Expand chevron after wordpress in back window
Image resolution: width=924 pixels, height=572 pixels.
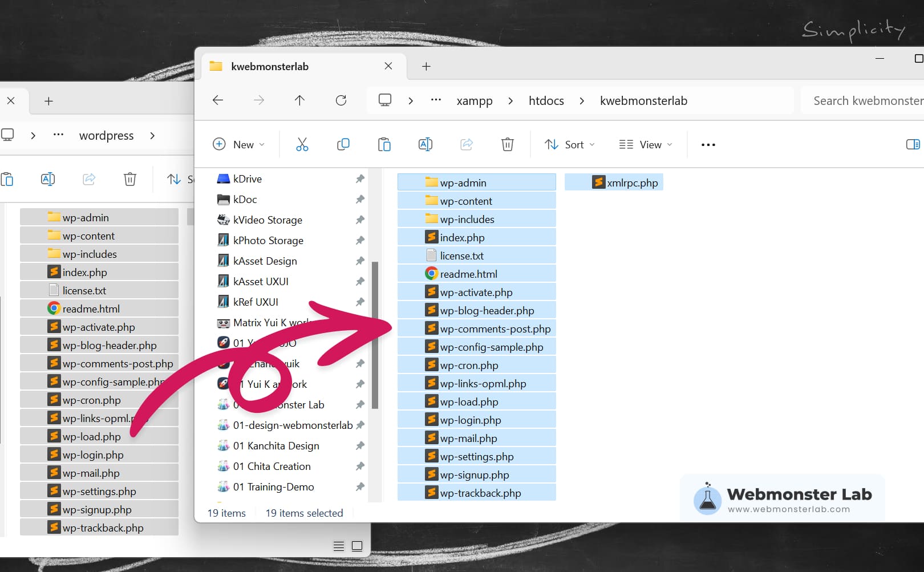152,136
